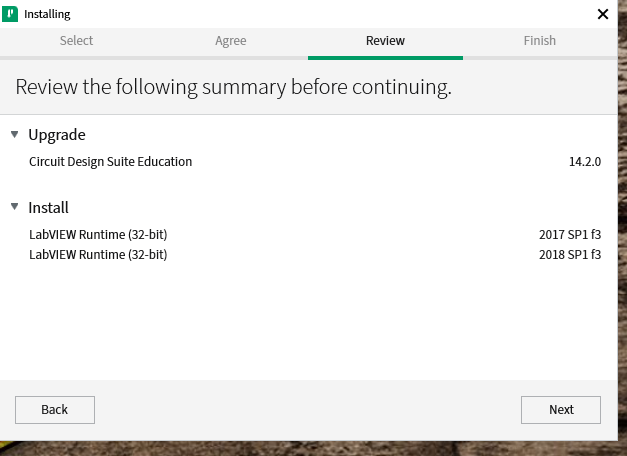The image size is (627, 456).
Task: Collapse the Install section triangle
Action: pos(15,207)
